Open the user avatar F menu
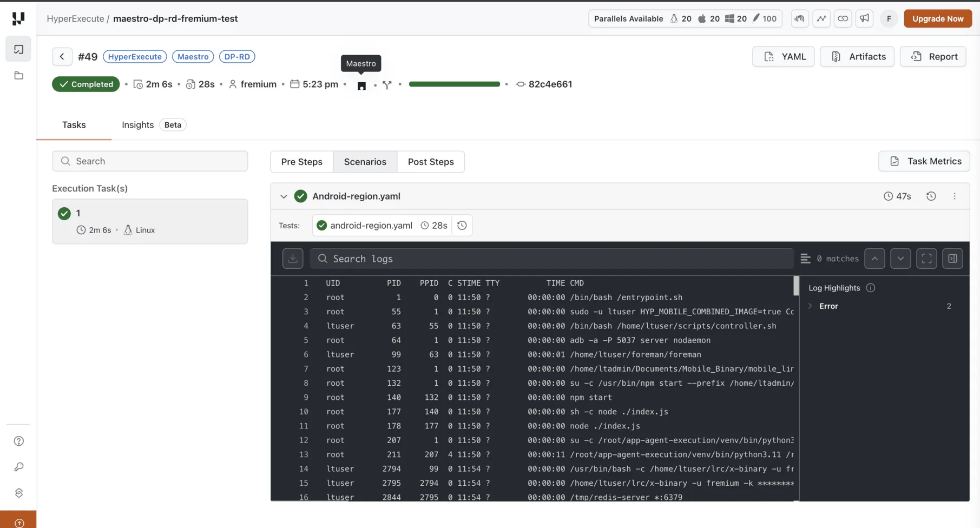The height and width of the screenshot is (528, 980). click(x=889, y=18)
